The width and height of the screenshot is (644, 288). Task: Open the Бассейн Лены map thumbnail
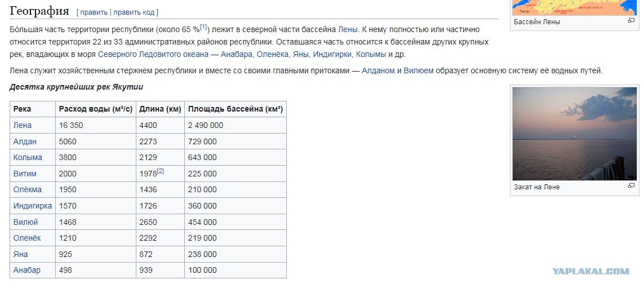[575, 7]
